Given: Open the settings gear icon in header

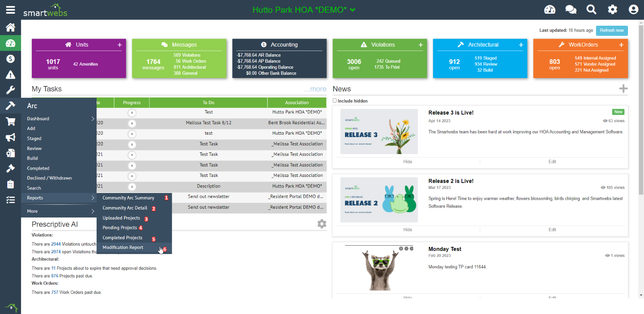Looking at the screenshot, I should [613, 10].
